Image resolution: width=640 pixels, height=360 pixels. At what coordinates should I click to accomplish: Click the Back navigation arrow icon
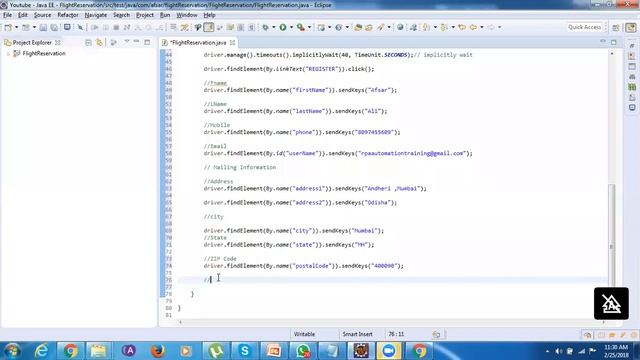pos(473,27)
